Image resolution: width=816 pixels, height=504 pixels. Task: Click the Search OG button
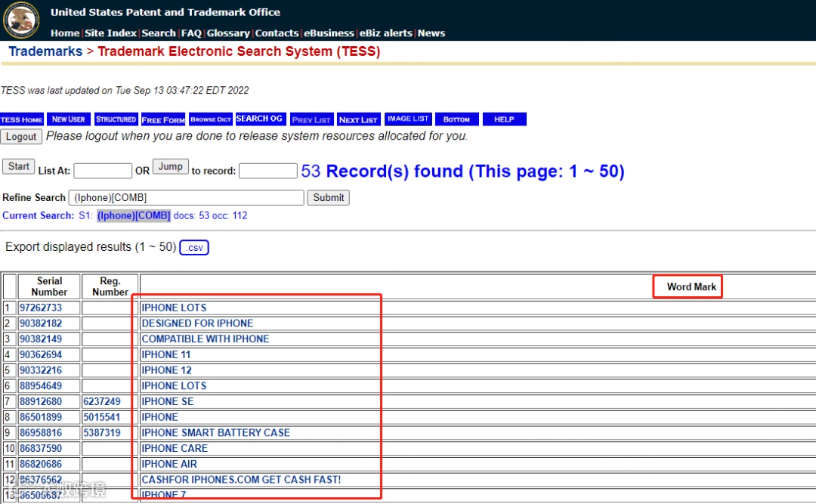point(259,119)
